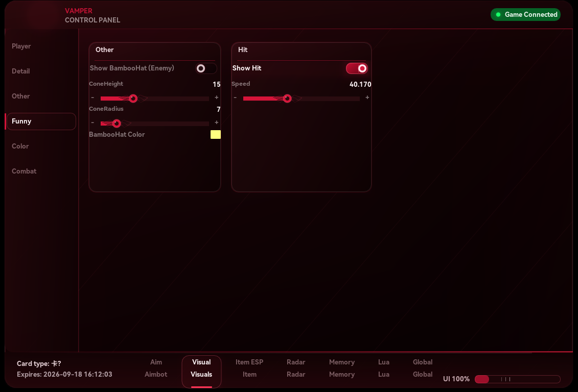The width and height of the screenshot is (578, 392).
Task: Click the card expiry date text
Action: pos(64,374)
